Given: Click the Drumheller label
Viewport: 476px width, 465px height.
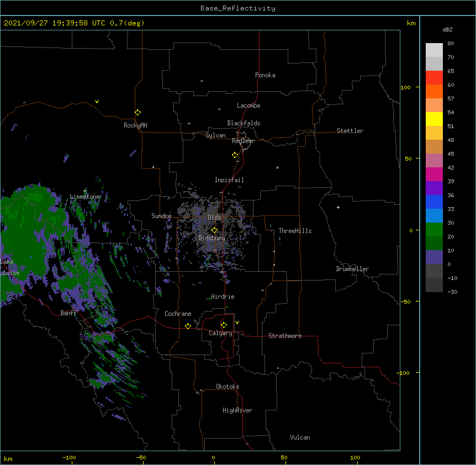Looking at the screenshot, I should coord(352,269).
